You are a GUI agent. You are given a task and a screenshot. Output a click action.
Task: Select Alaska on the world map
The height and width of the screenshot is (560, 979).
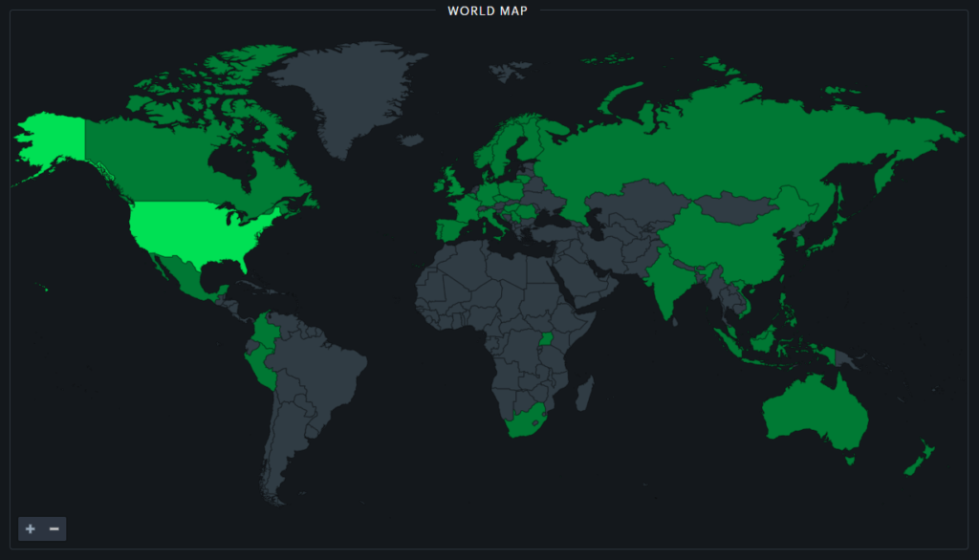click(x=54, y=139)
